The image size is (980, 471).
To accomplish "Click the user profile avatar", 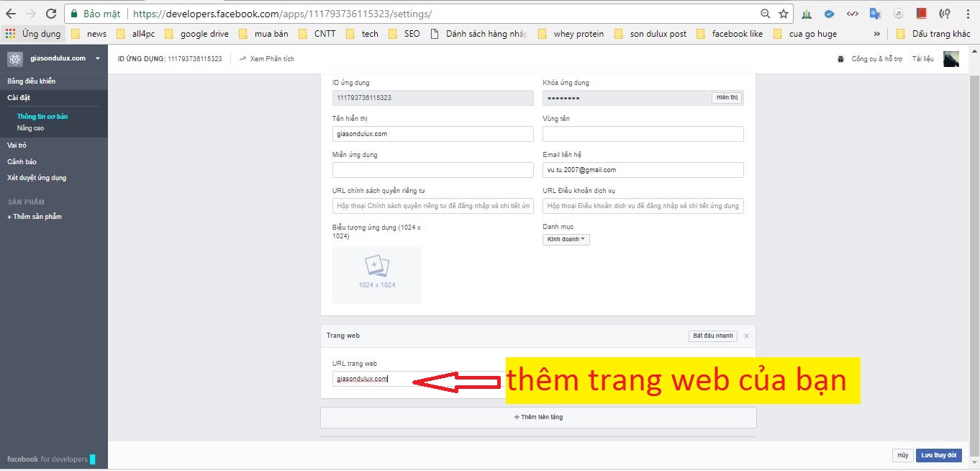I will pyautogui.click(x=951, y=59).
